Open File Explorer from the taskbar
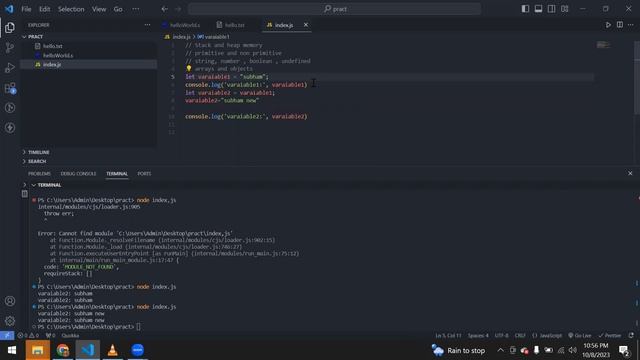Image resolution: width=640 pixels, height=360 pixels. [x=38, y=350]
